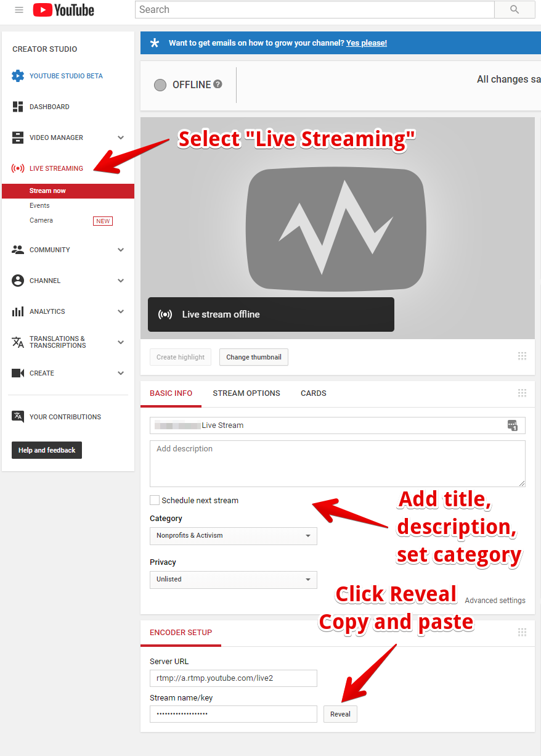Click the Basic Info panel drag handle

tap(523, 393)
